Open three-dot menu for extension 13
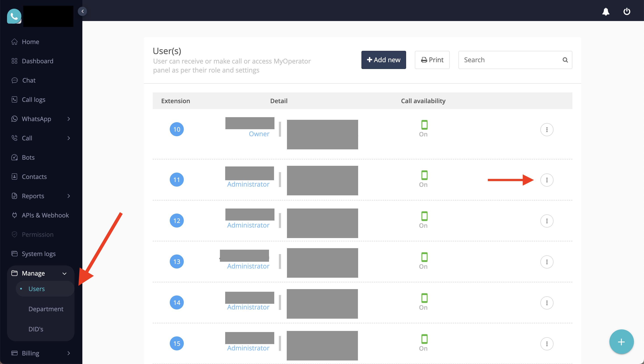 point(547,262)
